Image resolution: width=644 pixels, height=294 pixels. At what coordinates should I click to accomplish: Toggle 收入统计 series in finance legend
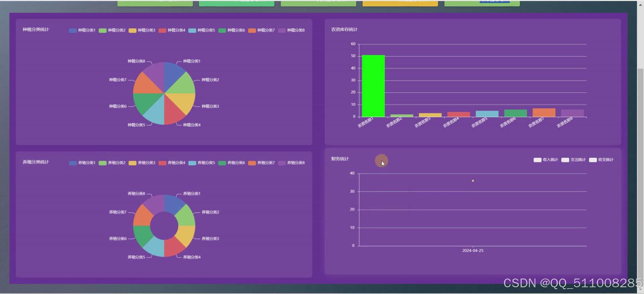[x=546, y=160]
